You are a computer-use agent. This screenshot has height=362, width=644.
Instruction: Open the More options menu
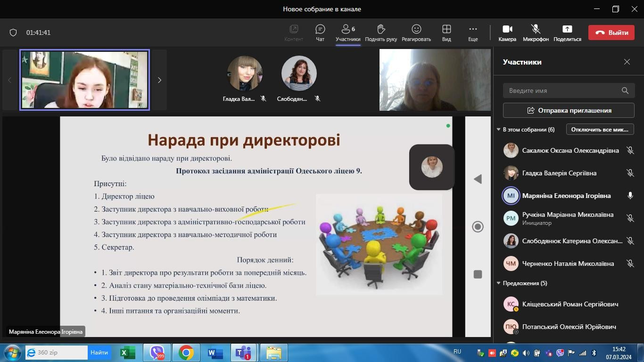[x=473, y=33]
